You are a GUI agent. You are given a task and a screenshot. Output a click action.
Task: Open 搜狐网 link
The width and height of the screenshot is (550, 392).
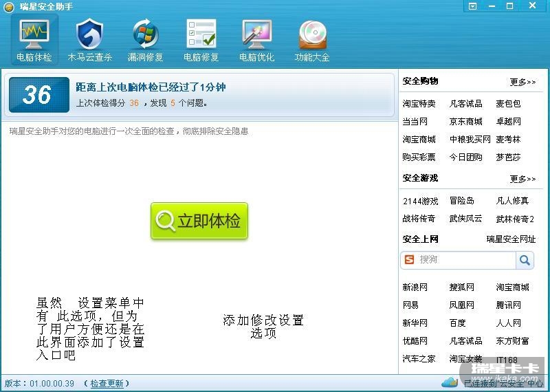point(461,287)
